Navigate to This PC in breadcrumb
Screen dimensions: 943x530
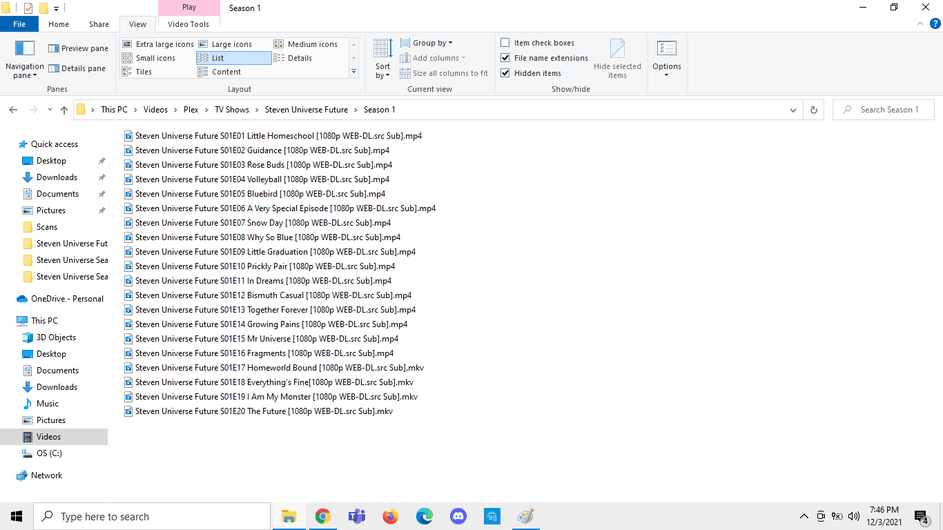(x=114, y=109)
